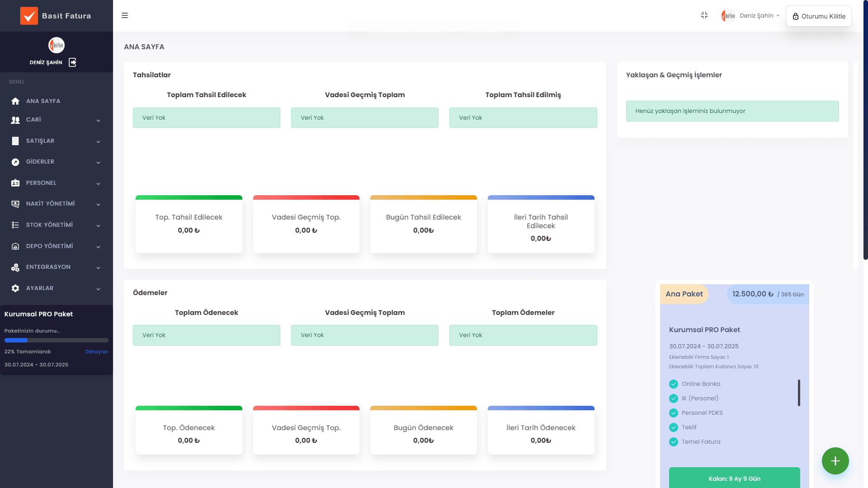
Task: Click the Bugün Tahsil Edilecek card
Action: [424, 224]
